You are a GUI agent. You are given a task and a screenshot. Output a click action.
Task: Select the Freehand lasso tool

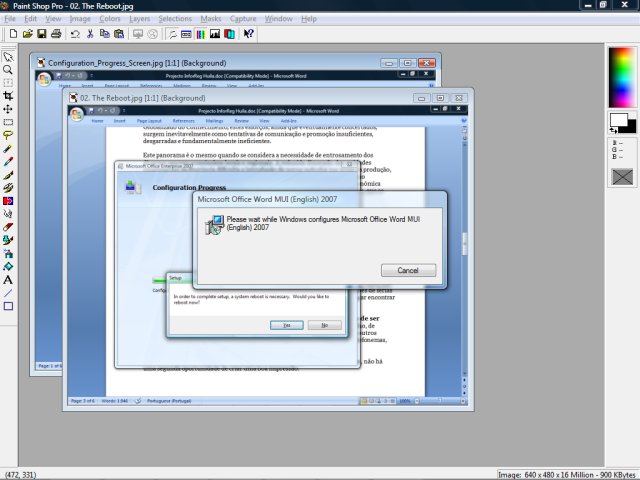(x=8, y=135)
